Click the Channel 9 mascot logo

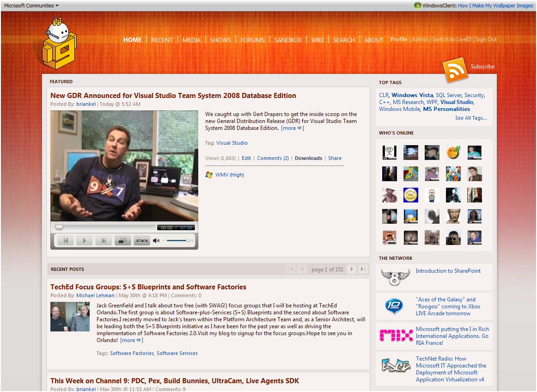59,44
